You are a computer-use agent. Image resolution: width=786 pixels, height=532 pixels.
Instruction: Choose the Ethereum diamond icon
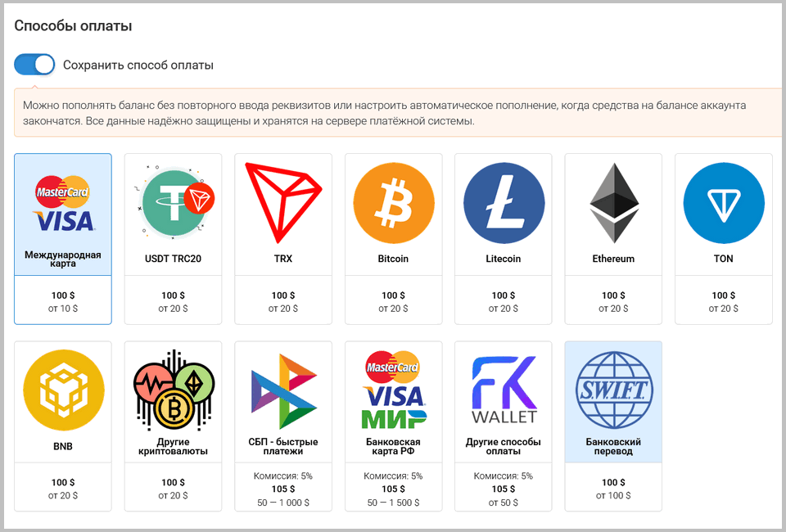click(613, 203)
